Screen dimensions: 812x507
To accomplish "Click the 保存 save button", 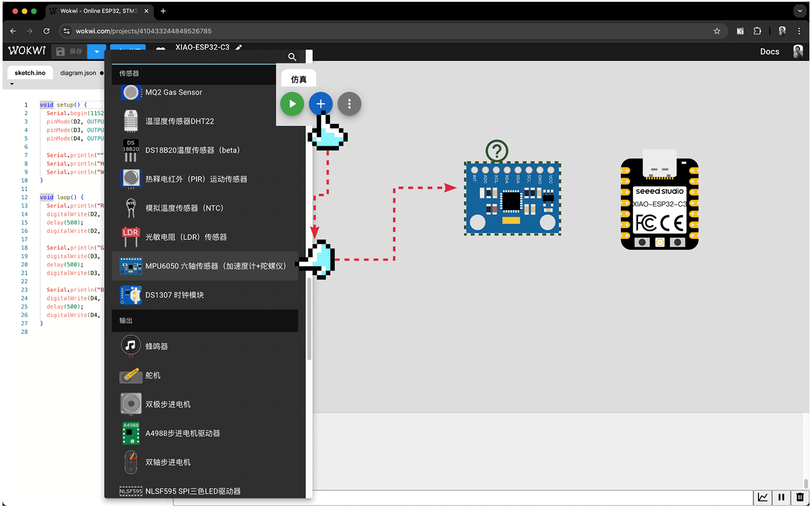I will [x=70, y=51].
